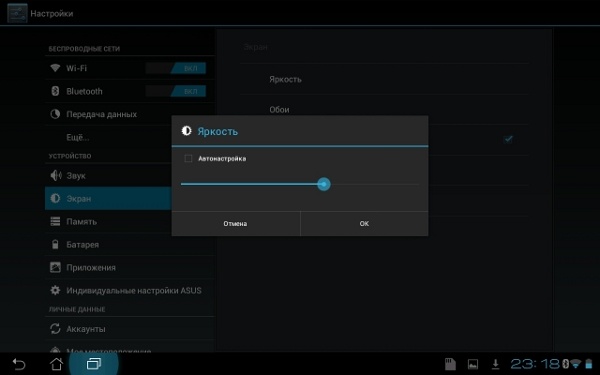The width and height of the screenshot is (600, 375).
Task: Tap the Home navigation button
Action: pyautogui.click(x=56, y=364)
